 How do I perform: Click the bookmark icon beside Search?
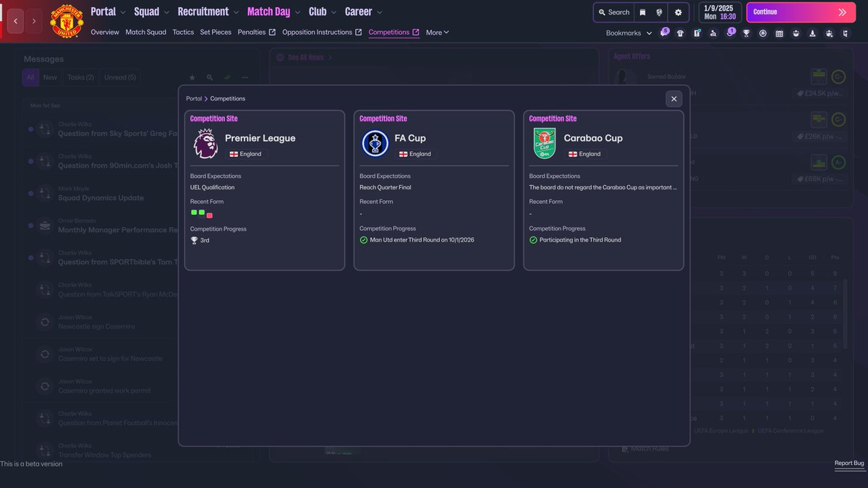click(x=642, y=12)
